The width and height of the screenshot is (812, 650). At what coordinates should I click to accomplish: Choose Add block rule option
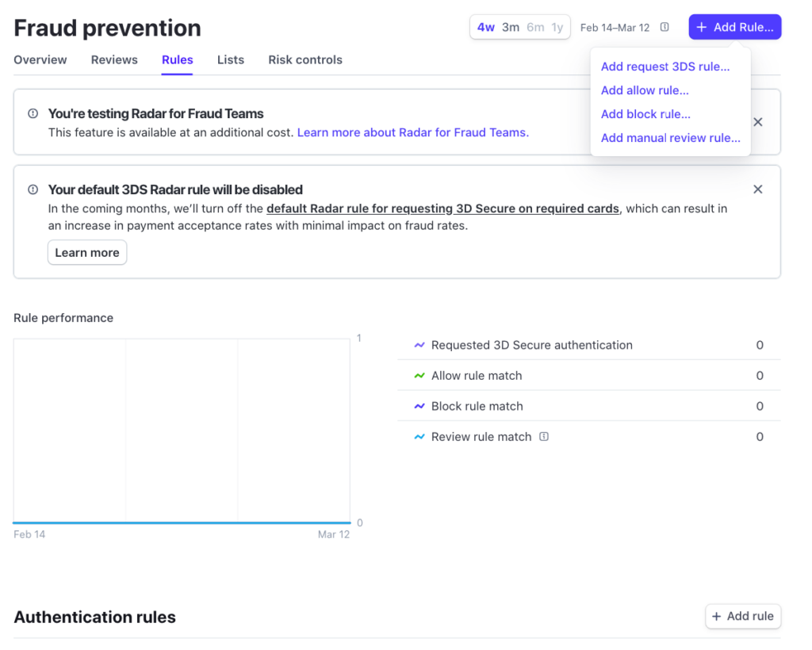tap(645, 114)
